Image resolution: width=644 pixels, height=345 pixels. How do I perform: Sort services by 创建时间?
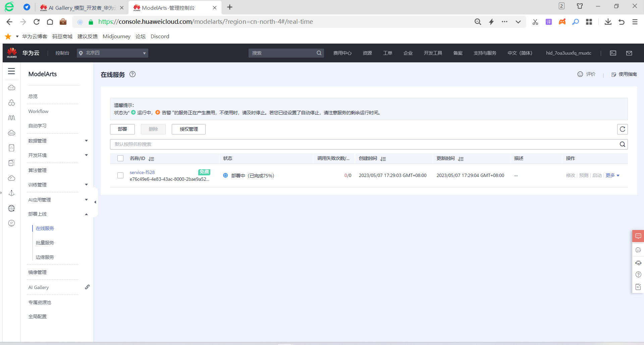coord(383,159)
